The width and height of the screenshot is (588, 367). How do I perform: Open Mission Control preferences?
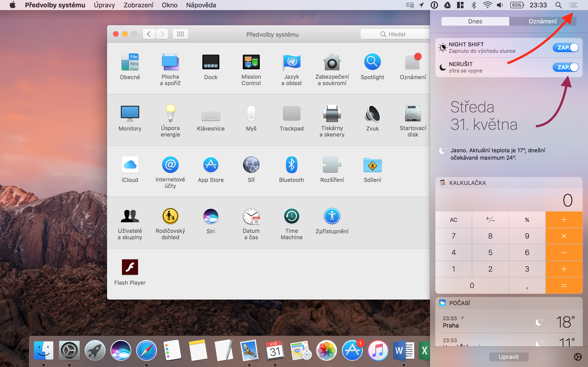[x=251, y=62]
